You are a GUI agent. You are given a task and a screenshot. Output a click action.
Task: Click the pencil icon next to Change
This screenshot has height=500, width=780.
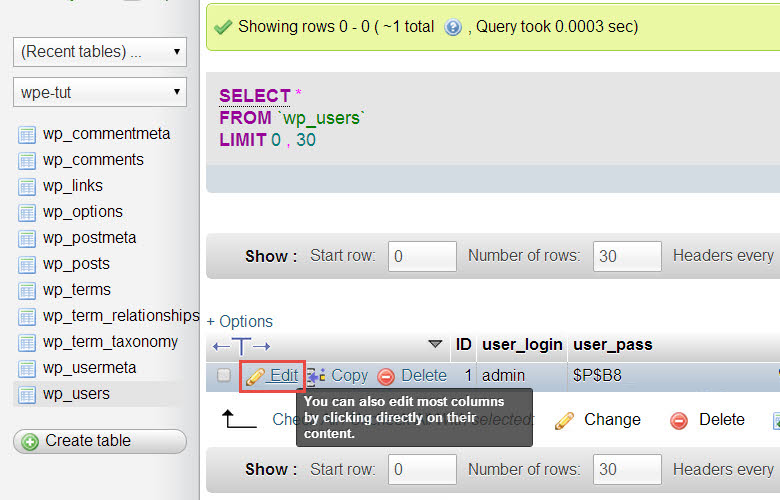coord(564,420)
